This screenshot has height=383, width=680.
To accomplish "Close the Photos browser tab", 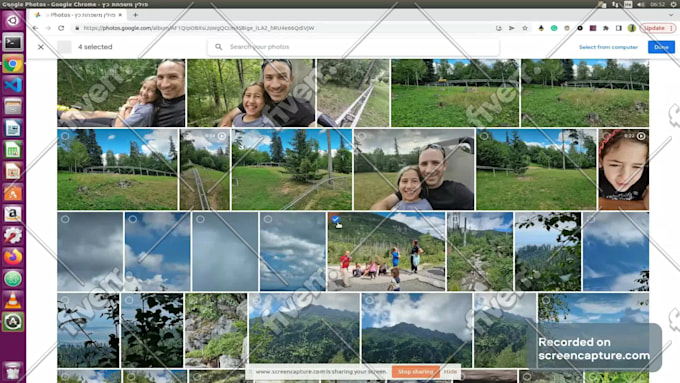I will 120,15.
